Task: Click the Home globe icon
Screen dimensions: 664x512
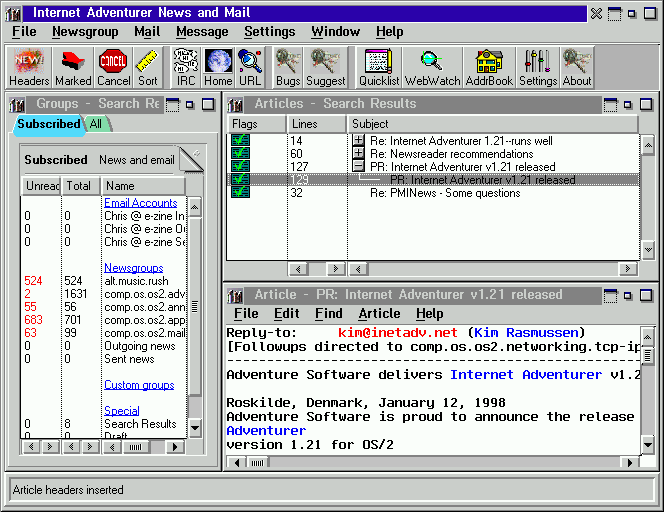Action: tap(218, 68)
